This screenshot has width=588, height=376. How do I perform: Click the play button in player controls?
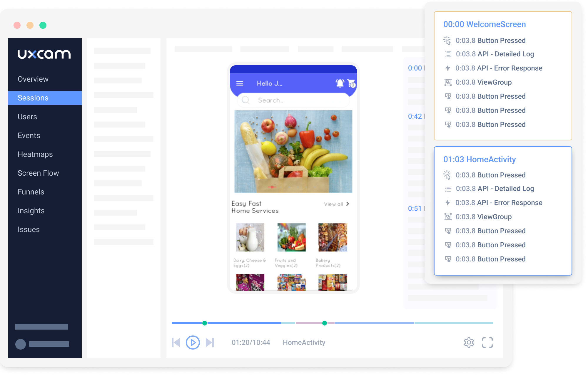pos(193,343)
